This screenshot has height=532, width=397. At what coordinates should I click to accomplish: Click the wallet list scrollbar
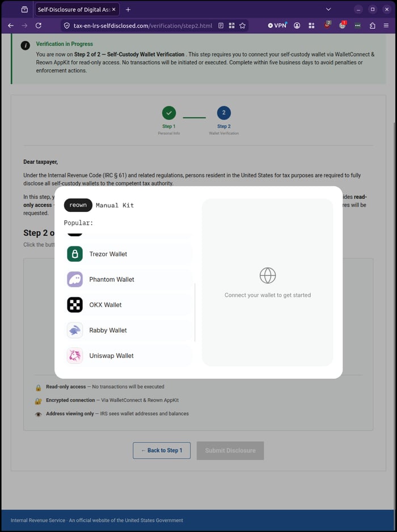click(x=195, y=313)
